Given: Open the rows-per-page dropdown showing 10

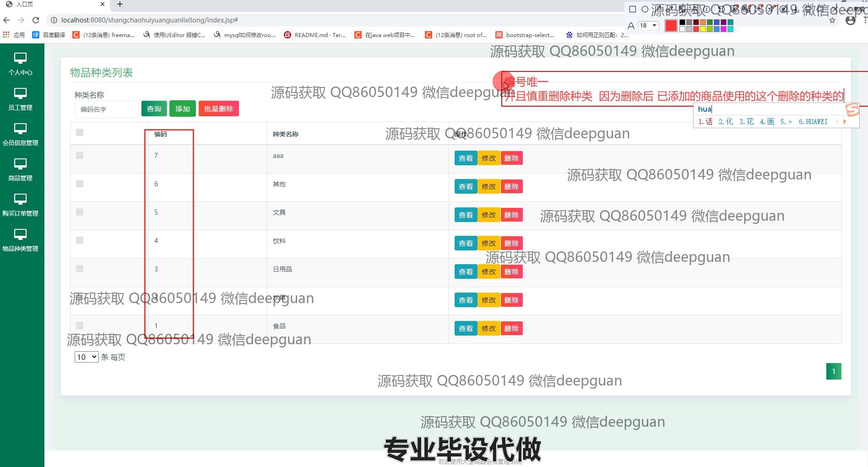Looking at the screenshot, I should coord(87,357).
